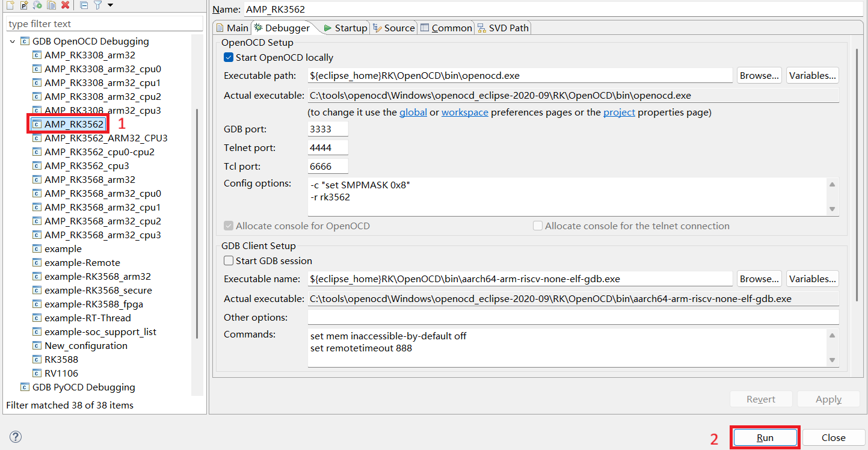Click the New prototype icon

23,5
